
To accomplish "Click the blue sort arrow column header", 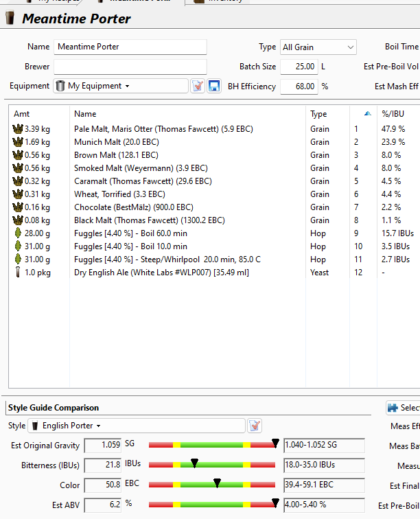I will pos(367,114).
